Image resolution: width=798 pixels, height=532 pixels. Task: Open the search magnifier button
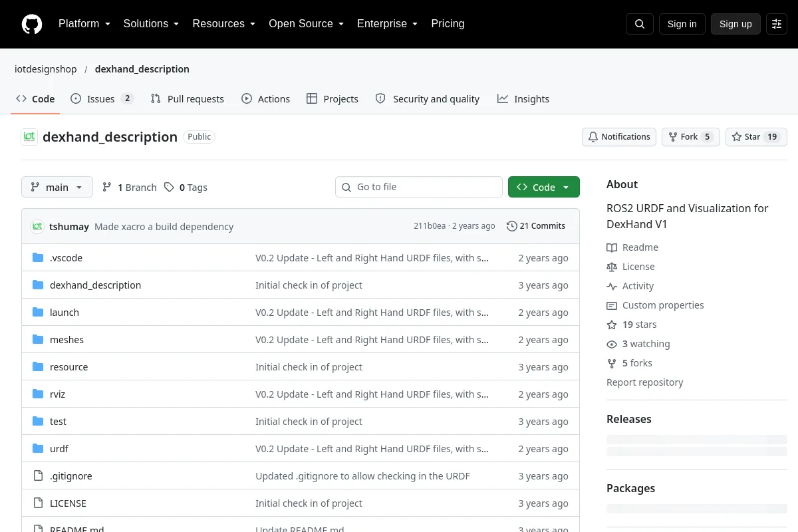click(640, 24)
